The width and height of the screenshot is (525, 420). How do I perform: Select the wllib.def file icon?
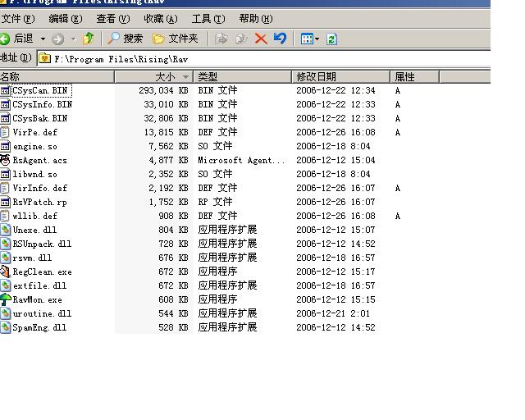pyautogui.click(x=5, y=216)
